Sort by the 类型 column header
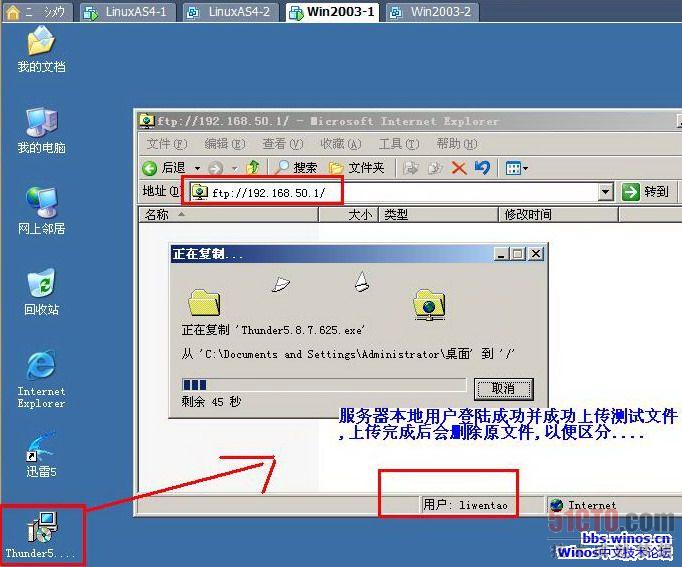Screen dimensions: 682x567 click(438, 215)
